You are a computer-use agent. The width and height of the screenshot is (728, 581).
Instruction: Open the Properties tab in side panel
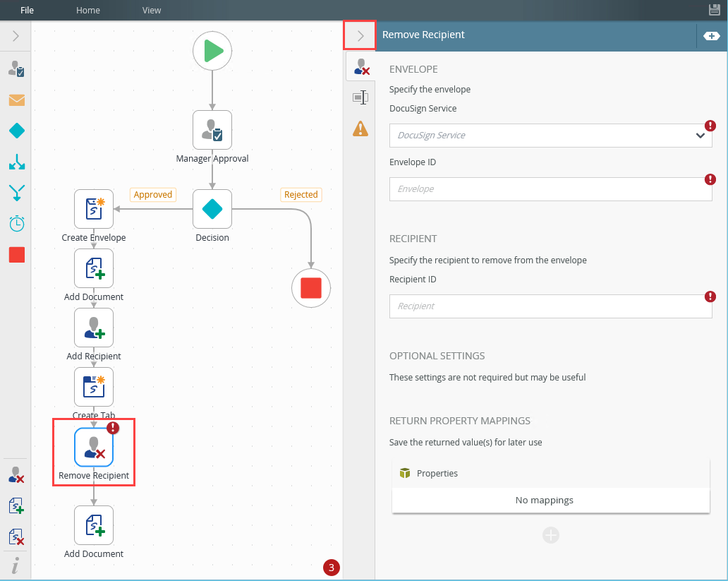[360, 97]
